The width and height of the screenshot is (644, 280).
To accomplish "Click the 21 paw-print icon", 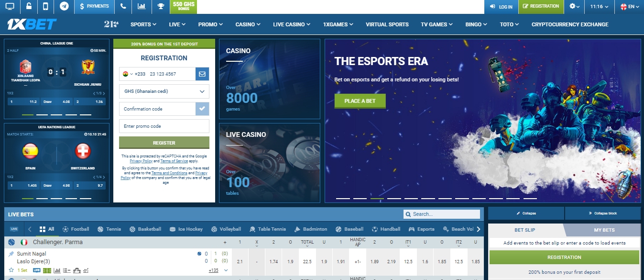I will [111, 24].
